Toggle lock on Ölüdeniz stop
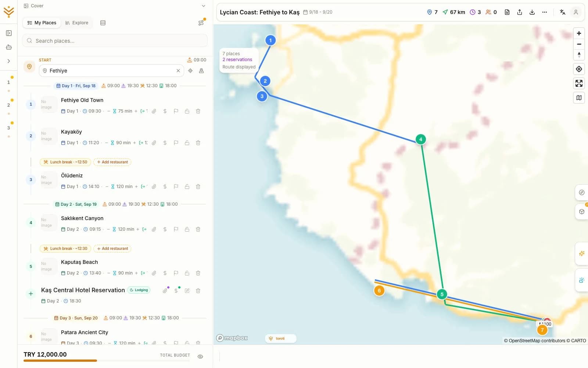588x368 pixels. click(x=187, y=187)
